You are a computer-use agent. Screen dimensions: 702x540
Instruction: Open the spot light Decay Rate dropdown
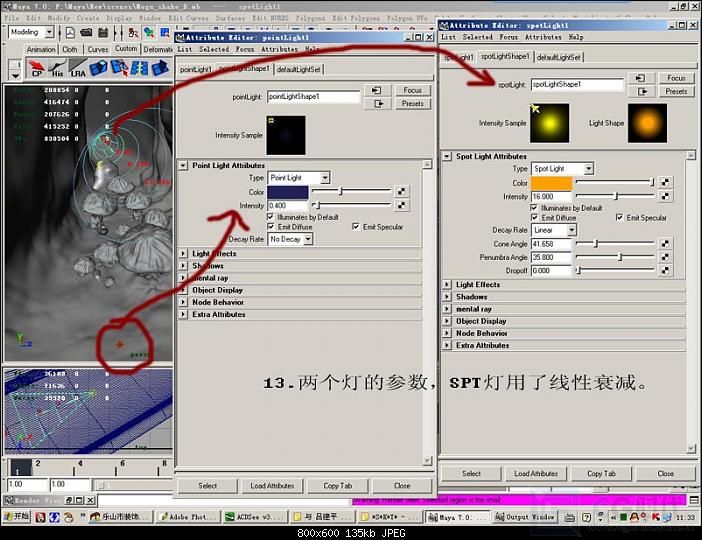coord(555,230)
